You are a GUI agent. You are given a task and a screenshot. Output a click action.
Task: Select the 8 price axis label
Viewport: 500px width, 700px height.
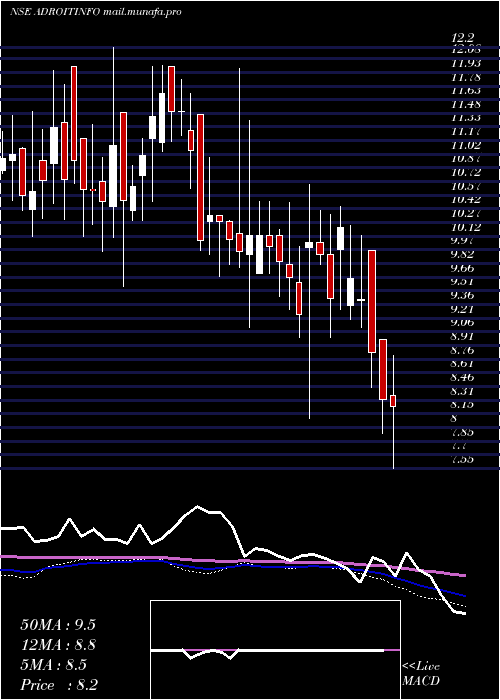(454, 418)
